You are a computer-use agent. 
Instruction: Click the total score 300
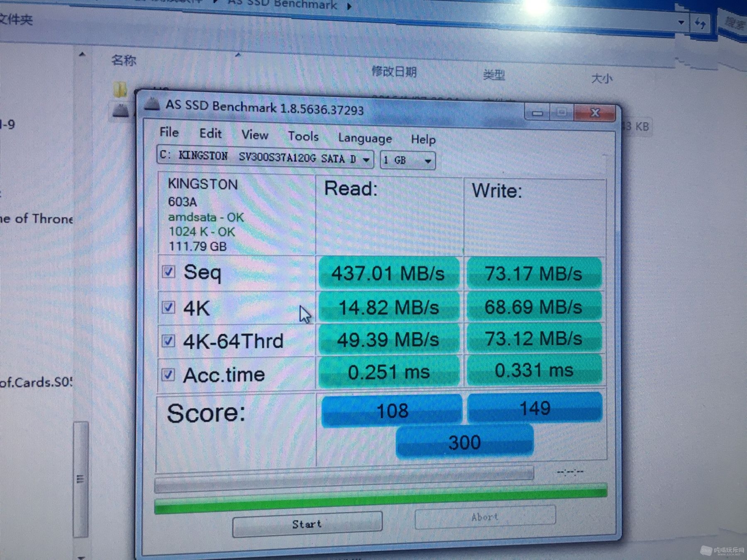coord(465,442)
